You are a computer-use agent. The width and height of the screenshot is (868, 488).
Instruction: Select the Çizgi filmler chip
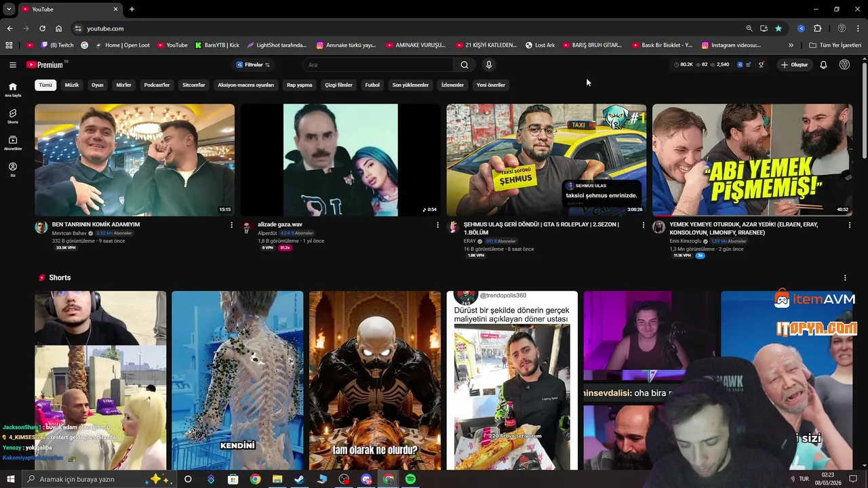338,85
